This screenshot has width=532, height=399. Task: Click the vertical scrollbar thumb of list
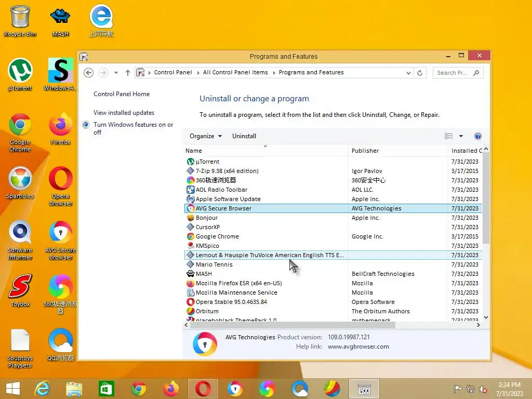[486, 198]
